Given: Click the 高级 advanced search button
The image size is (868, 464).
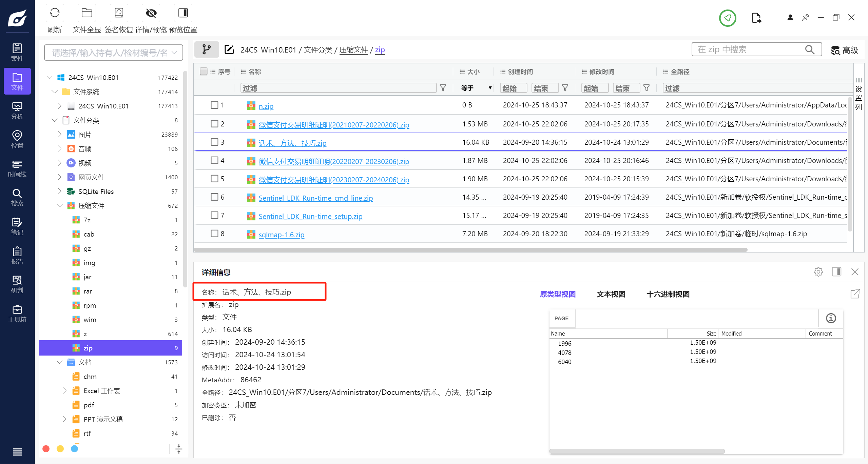Looking at the screenshot, I should (x=845, y=50).
